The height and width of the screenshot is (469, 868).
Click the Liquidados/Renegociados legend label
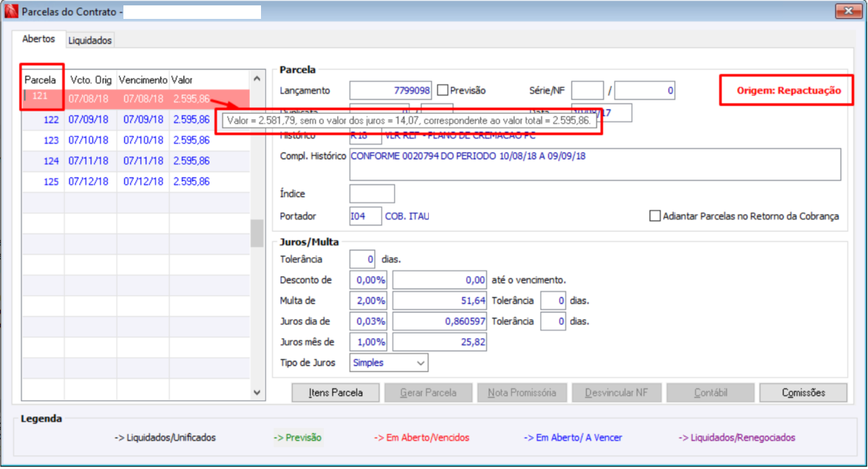(x=736, y=438)
